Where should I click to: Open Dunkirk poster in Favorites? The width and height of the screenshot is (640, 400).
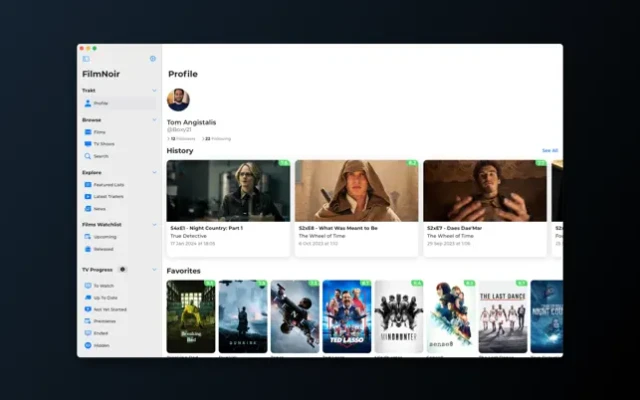(243, 316)
